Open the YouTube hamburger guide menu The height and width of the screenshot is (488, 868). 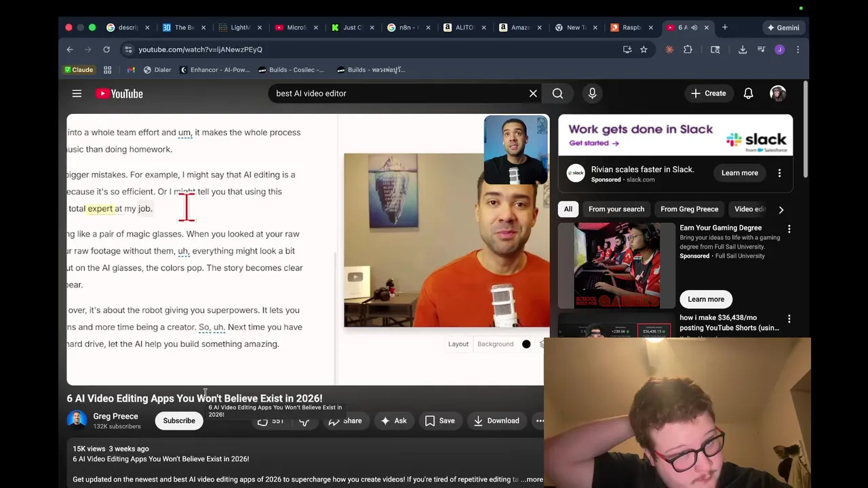(x=77, y=94)
